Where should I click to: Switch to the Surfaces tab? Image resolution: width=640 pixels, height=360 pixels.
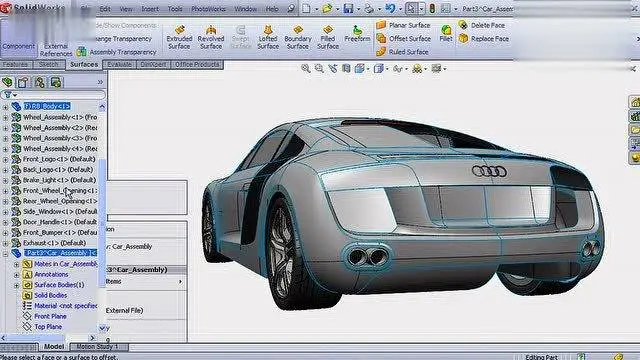click(x=84, y=64)
